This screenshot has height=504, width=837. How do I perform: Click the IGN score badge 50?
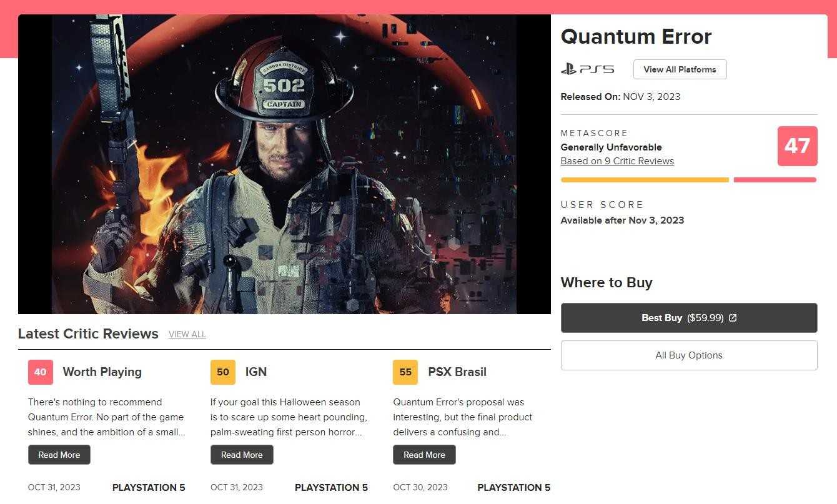pyautogui.click(x=223, y=372)
